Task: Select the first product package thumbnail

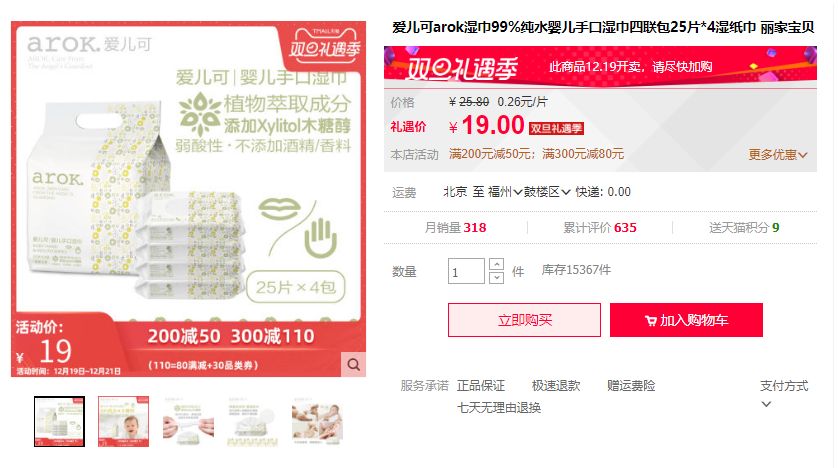Action: pos(59,421)
